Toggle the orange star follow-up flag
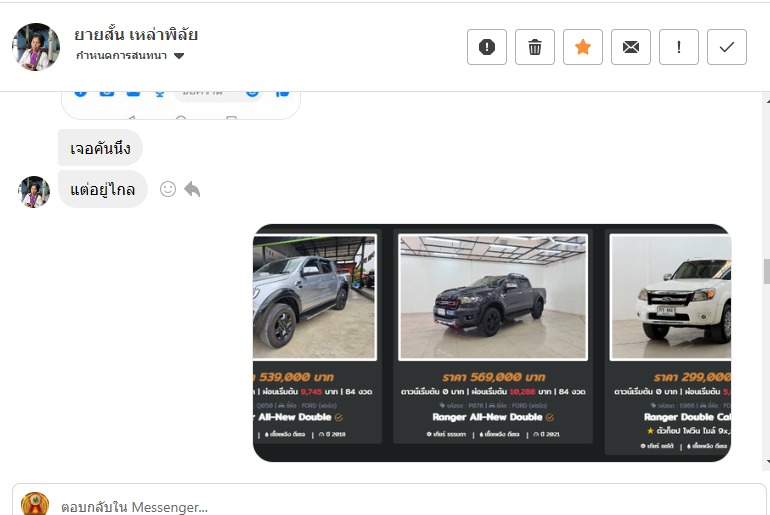This screenshot has height=515, width=770. pos(583,47)
